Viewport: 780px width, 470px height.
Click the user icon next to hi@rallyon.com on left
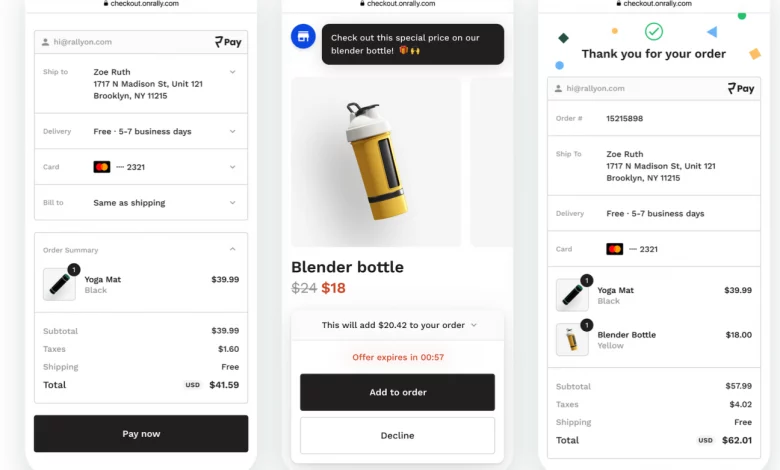(45, 42)
